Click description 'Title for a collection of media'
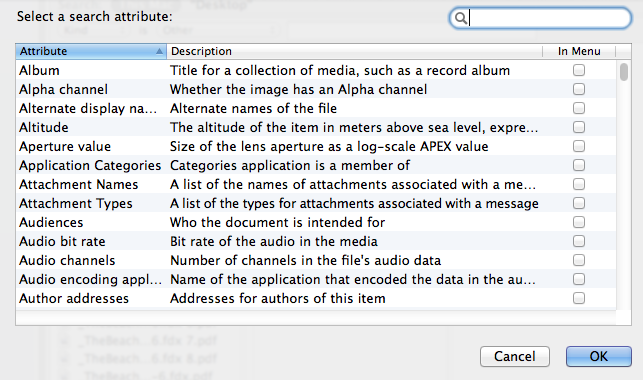The width and height of the screenshot is (643, 380). (340, 71)
